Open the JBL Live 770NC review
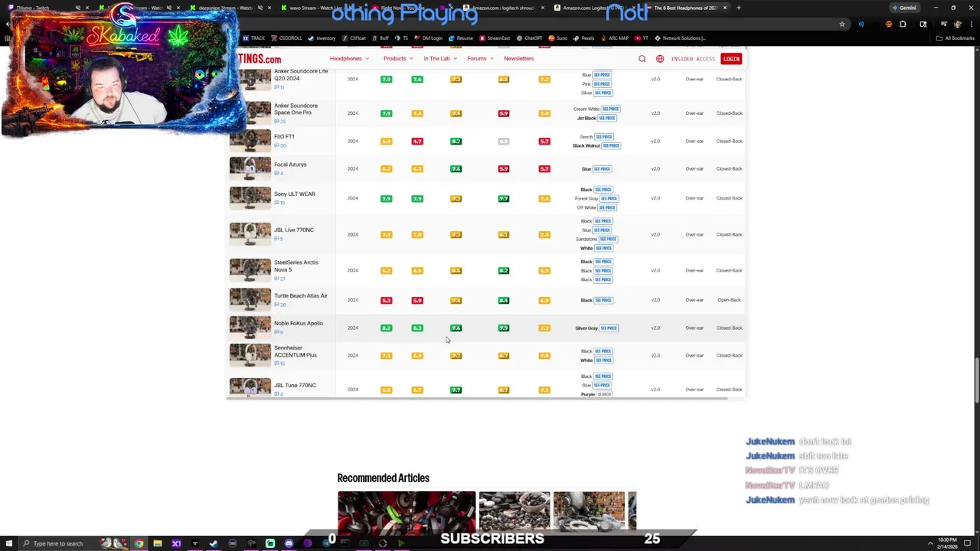Image resolution: width=980 pixels, height=551 pixels. coord(294,230)
